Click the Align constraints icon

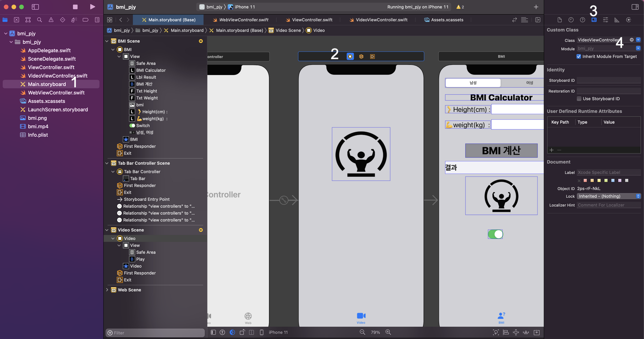coord(506,332)
